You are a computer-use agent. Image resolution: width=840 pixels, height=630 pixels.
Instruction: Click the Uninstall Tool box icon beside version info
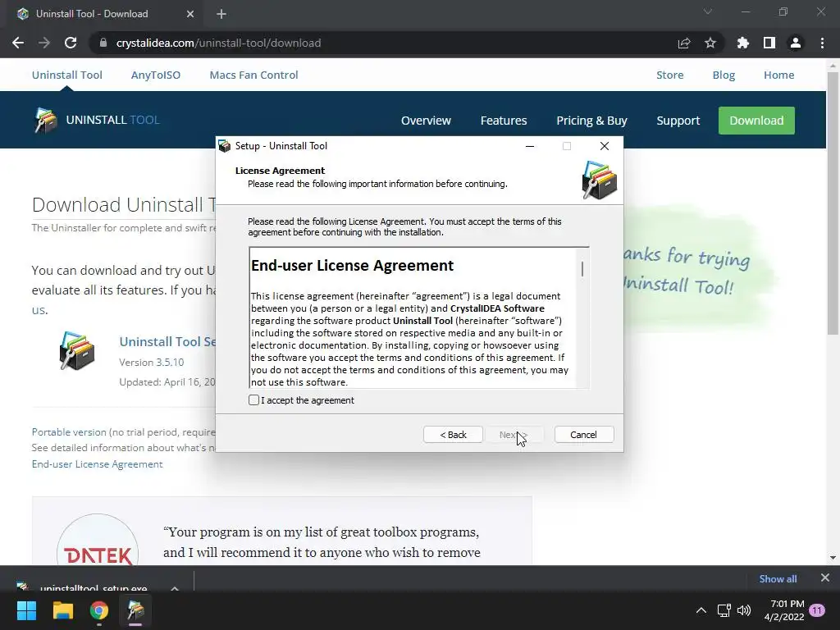tap(76, 351)
